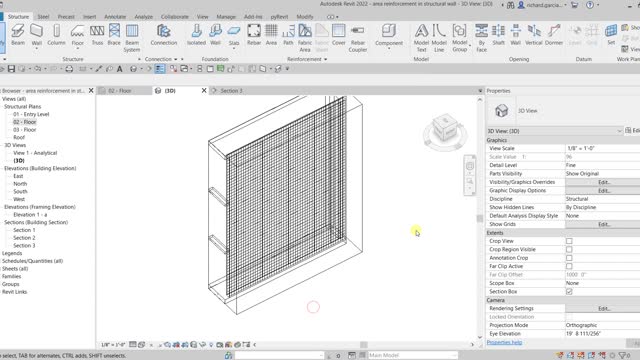Select the By Face opening tool
Viewport: 640px width, 360px height.
click(x=482, y=38)
